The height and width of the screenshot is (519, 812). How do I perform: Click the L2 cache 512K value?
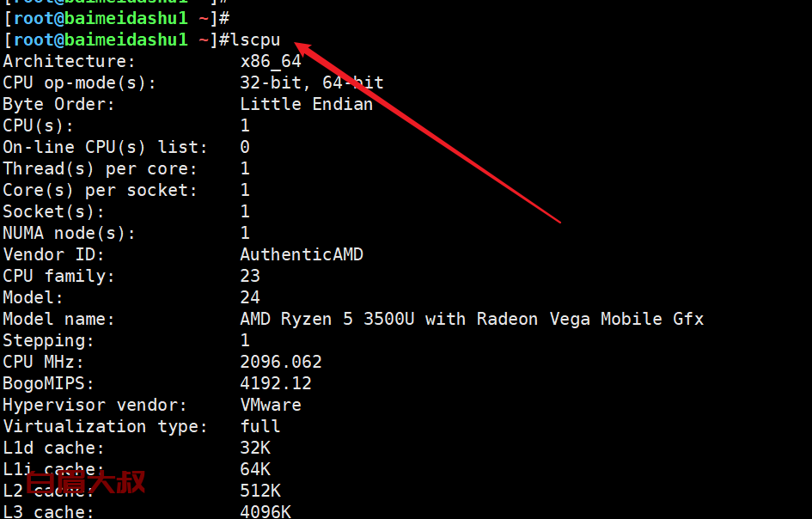click(x=260, y=491)
